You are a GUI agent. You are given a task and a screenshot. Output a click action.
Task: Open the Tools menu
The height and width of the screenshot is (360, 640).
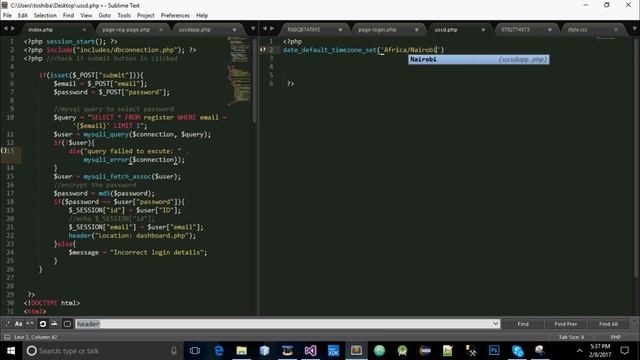click(x=124, y=16)
